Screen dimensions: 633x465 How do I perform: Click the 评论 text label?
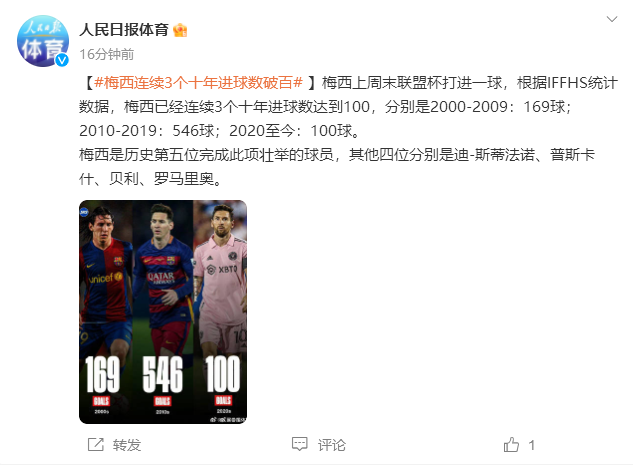click(332, 445)
